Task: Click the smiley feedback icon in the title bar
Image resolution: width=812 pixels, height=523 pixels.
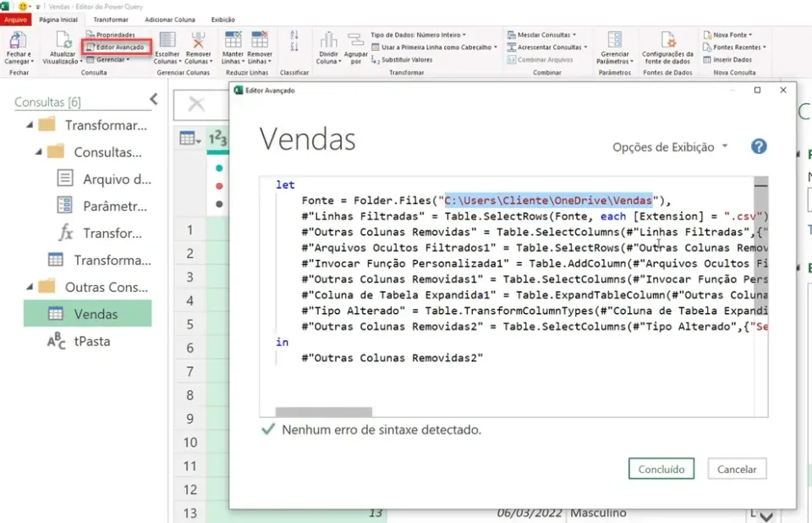Action: tap(23, 6)
